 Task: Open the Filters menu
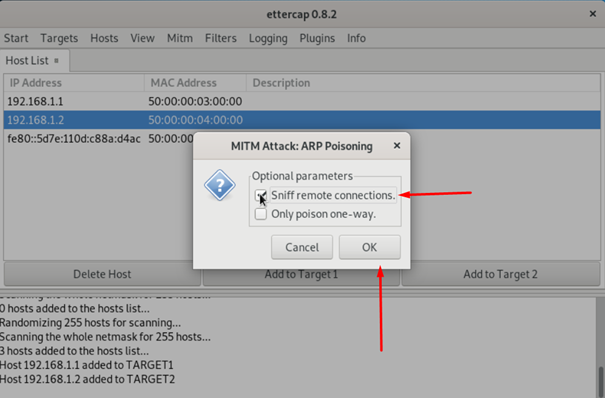(x=221, y=38)
